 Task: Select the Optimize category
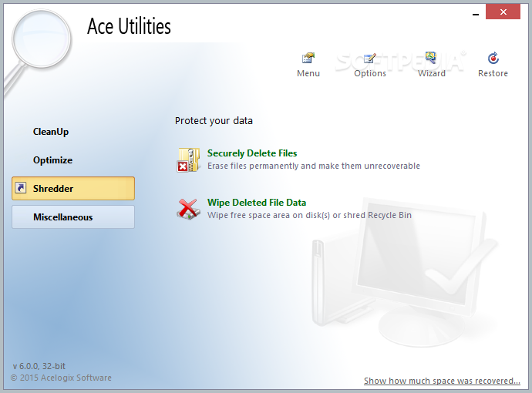52,160
